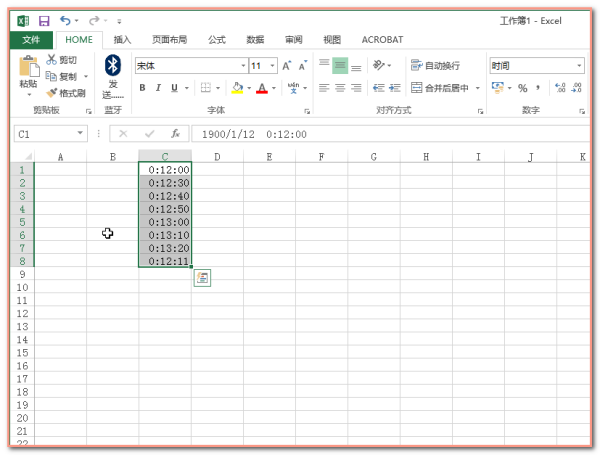The height and width of the screenshot is (455, 600).
Task: Open the number format dropdown showing 时间
Action: [x=579, y=66]
